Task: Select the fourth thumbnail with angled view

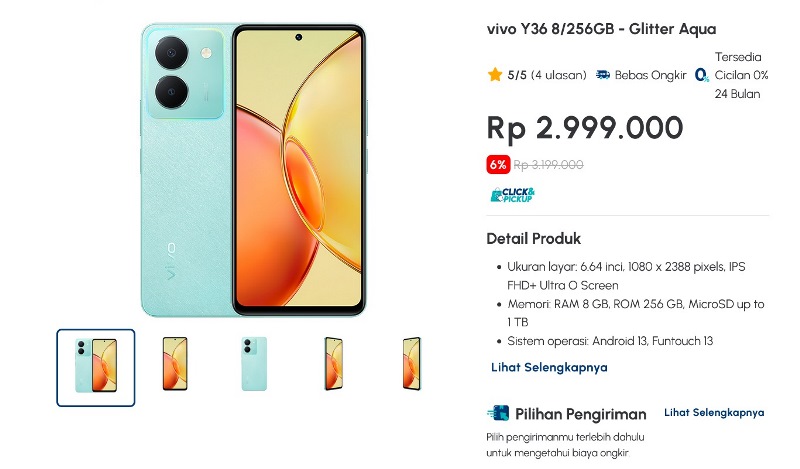Action: click(x=333, y=364)
